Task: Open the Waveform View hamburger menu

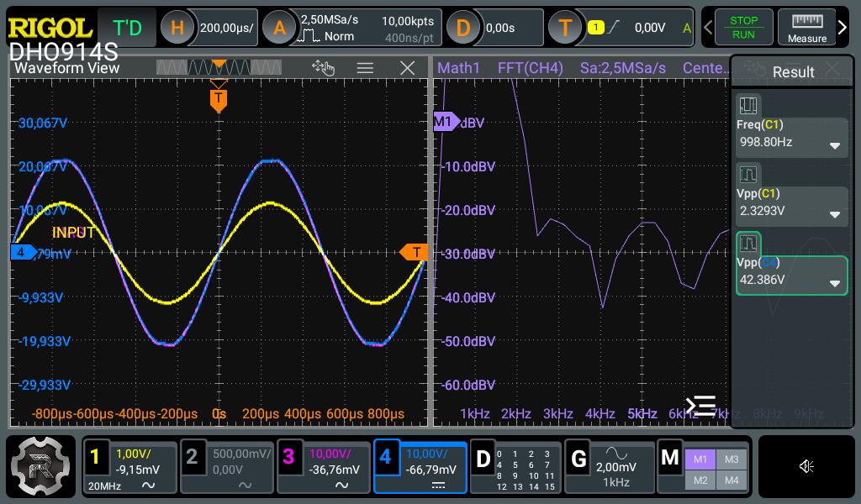Action: click(x=365, y=68)
